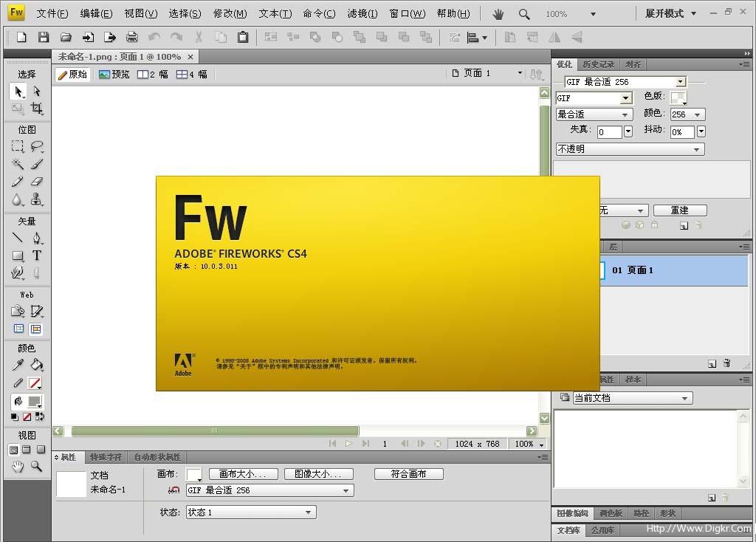Select the Pen tool
The image size is (756, 542).
pyautogui.click(x=37, y=238)
